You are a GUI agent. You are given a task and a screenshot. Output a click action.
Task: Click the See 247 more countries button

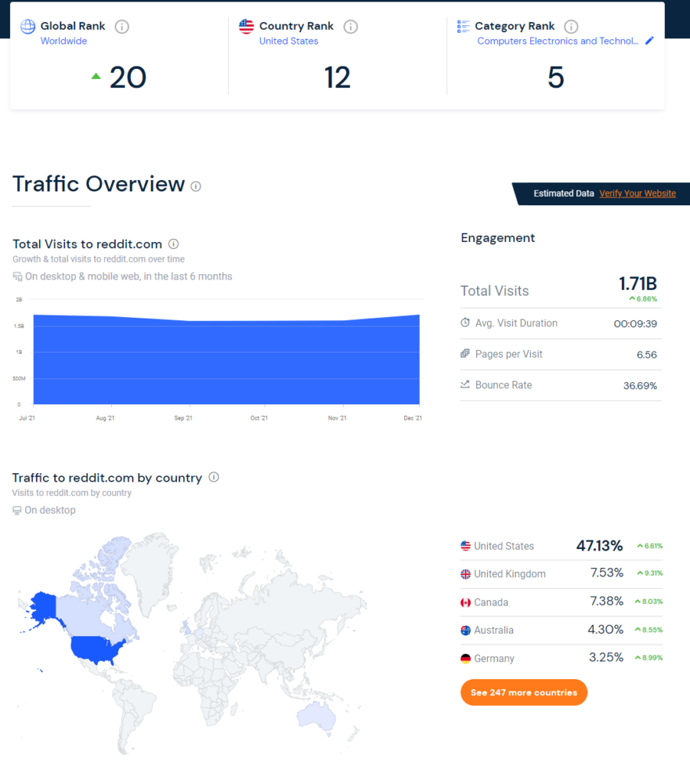coord(523,692)
